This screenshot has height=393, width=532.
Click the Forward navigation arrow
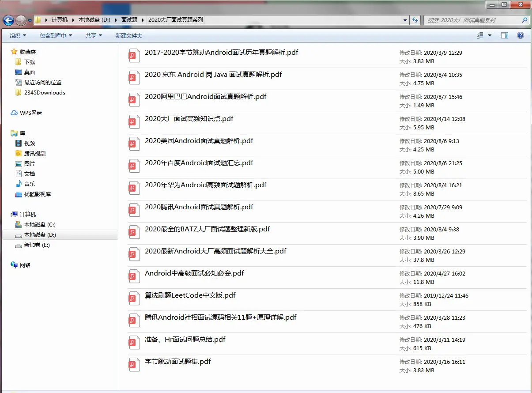coord(21,20)
